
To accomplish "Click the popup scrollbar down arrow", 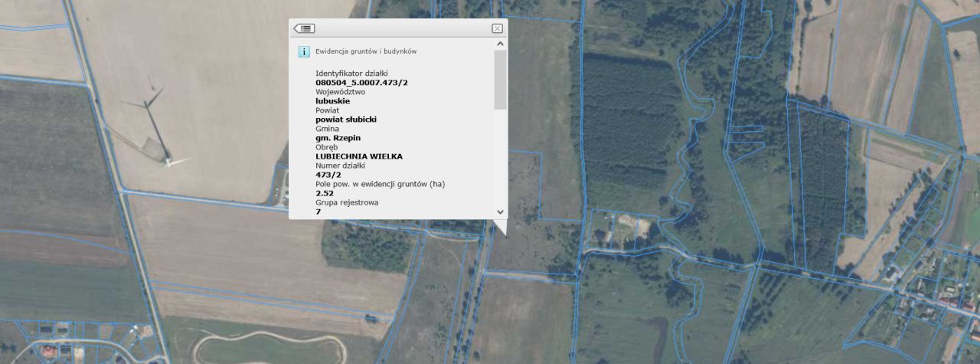I will pos(501,212).
